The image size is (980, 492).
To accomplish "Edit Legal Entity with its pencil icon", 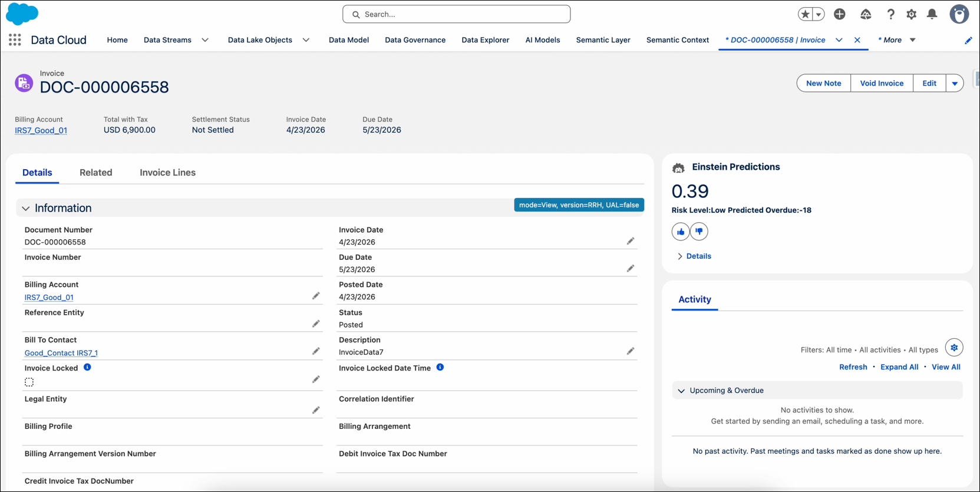I will point(316,410).
